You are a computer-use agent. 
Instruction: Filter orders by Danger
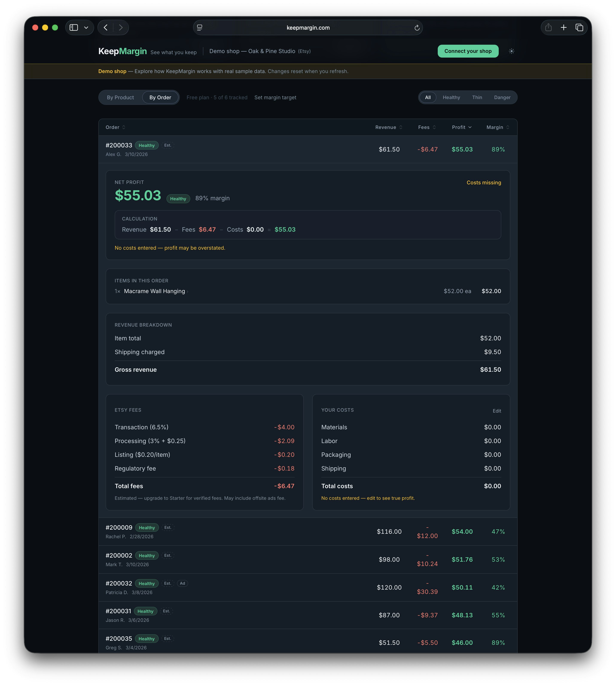tap(502, 98)
